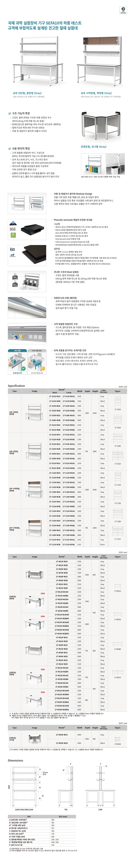
Task: Select the 타사 기존 선반 label tab
Action: (37, 351)
